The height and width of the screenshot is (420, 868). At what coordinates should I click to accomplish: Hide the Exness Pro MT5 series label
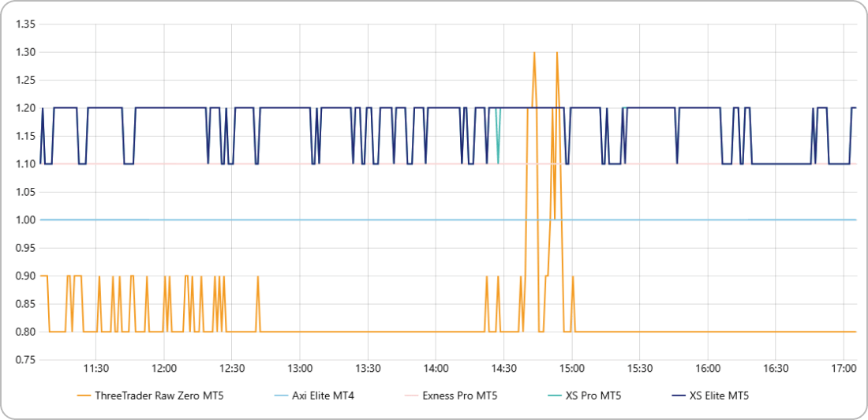460,396
